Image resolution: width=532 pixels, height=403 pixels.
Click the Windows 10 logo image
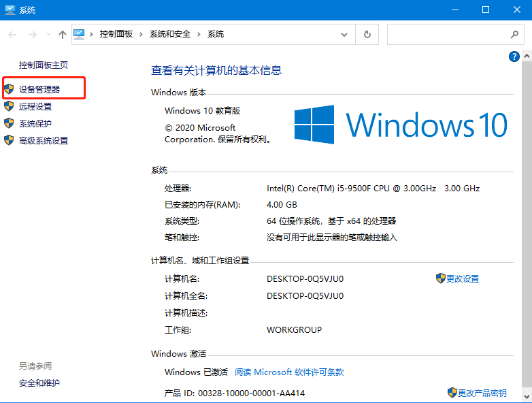click(x=401, y=125)
